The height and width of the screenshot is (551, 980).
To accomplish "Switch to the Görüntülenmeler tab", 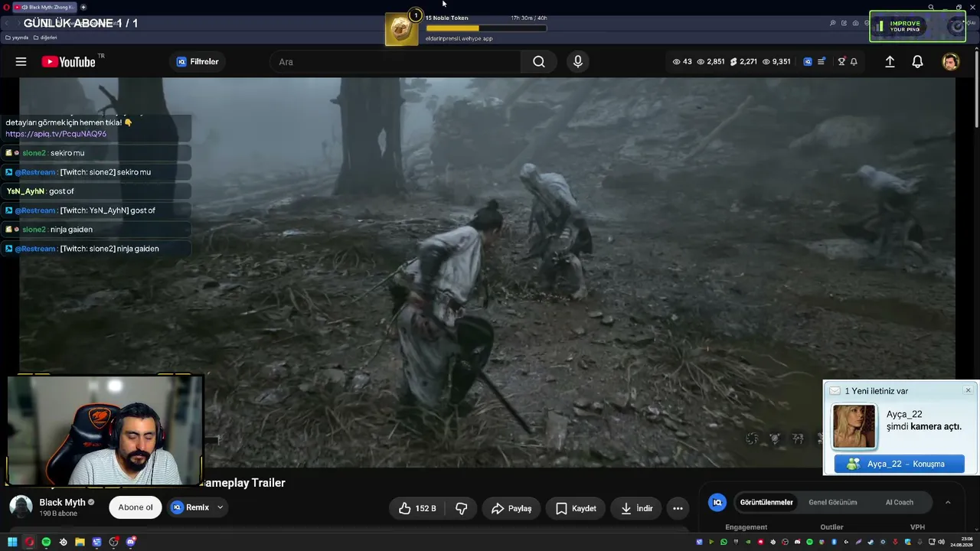I will pyautogui.click(x=766, y=503).
